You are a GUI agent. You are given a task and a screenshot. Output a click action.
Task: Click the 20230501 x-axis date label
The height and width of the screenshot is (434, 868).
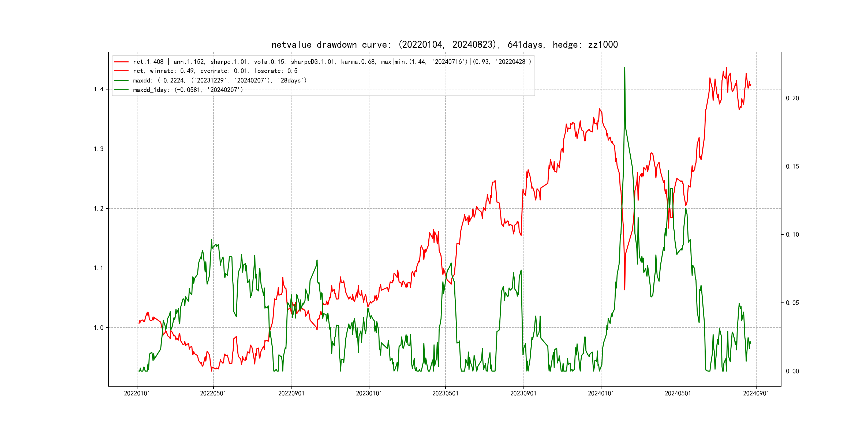click(445, 394)
